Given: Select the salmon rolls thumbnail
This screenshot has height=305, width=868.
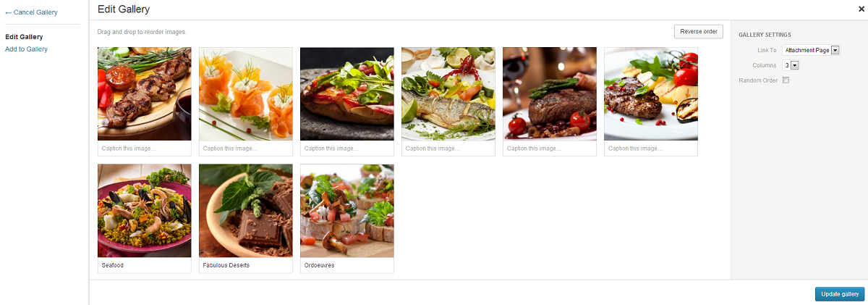Looking at the screenshot, I should coord(246,94).
